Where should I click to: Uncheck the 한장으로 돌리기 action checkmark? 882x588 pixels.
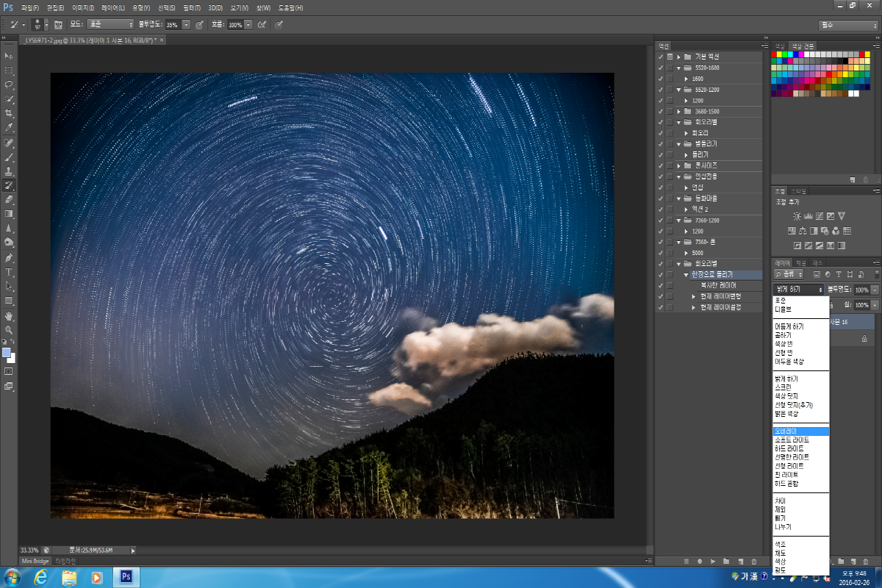point(660,274)
